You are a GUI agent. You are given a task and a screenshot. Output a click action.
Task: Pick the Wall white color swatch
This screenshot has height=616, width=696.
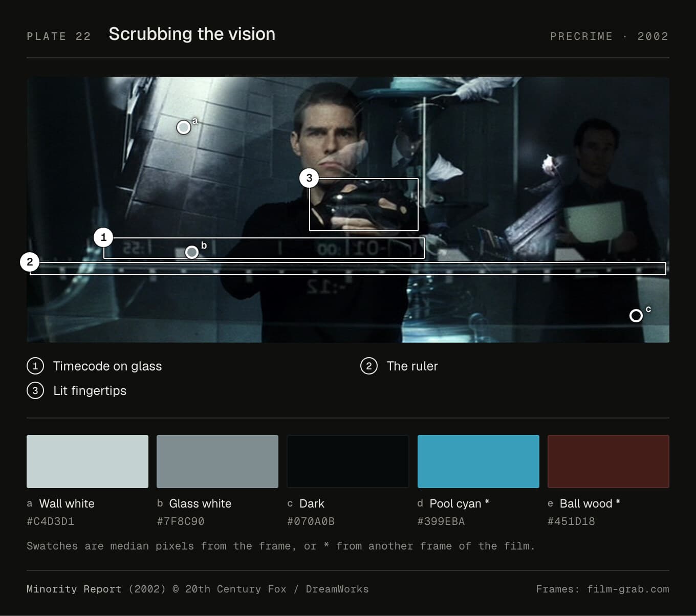pos(88,461)
